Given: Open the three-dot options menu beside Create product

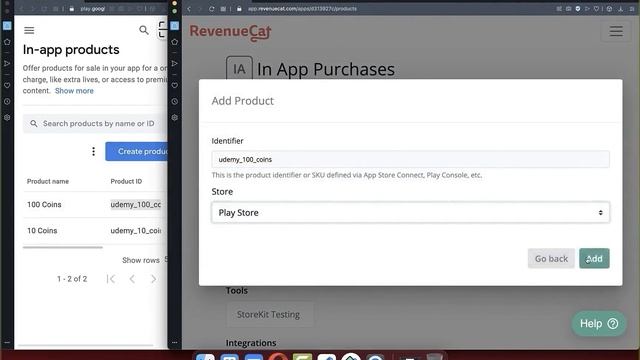Looking at the screenshot, I should click(93, 151).
